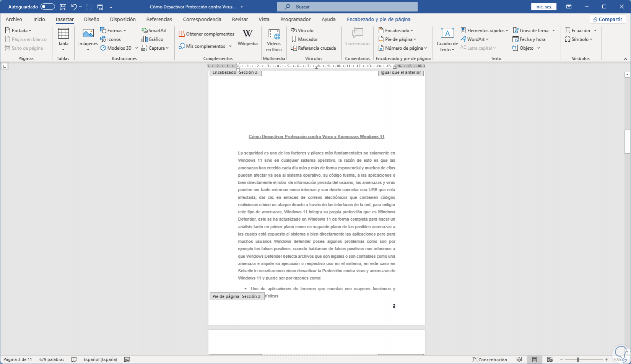The height and width of the screenshot is (364, 631).
Task: Open the Correspondencia tab
Action: tap(202, 19)
